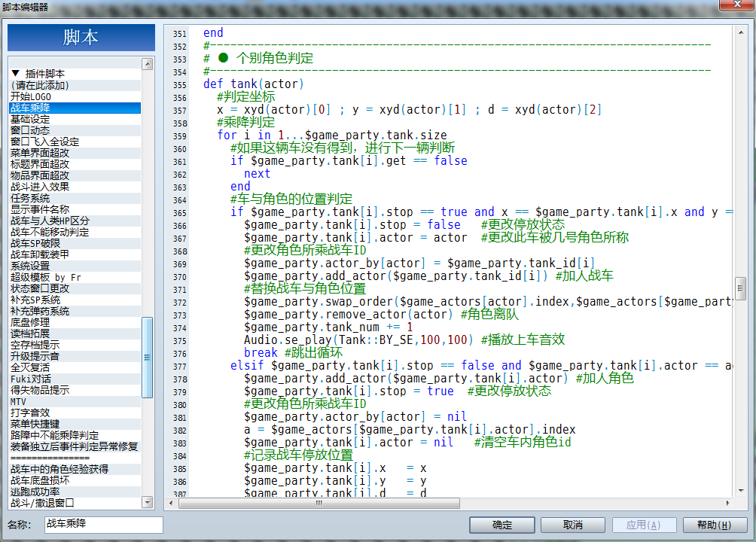Select the 战车底盘损坏 script
The height and width of the screenshot is (542, 756).
pos(75,480)
